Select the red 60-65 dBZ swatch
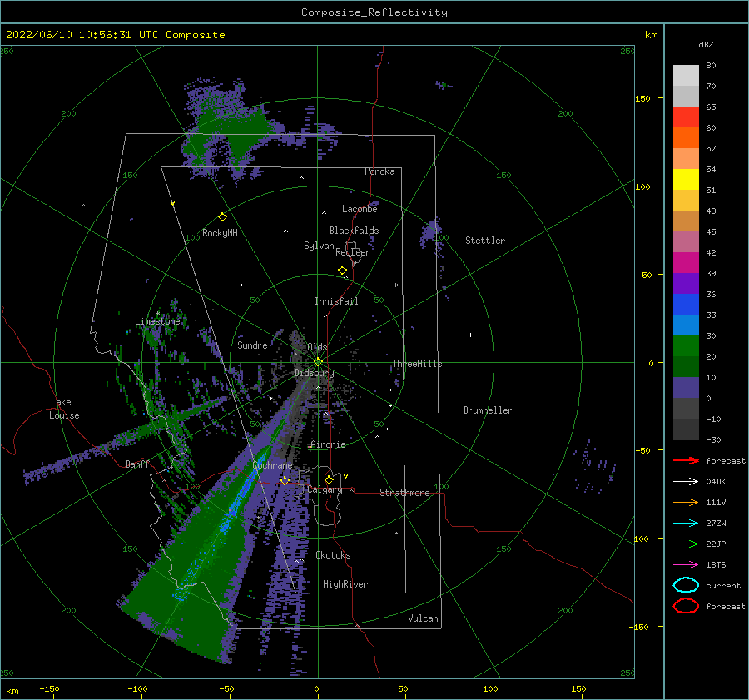This screenshot has width=749, height=700. click(686, 117)
